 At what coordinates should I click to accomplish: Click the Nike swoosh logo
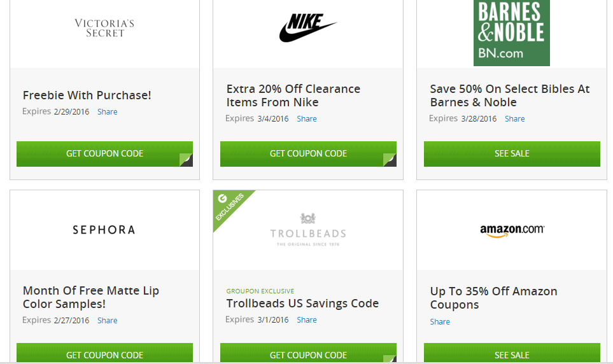(x=307, y=28)
